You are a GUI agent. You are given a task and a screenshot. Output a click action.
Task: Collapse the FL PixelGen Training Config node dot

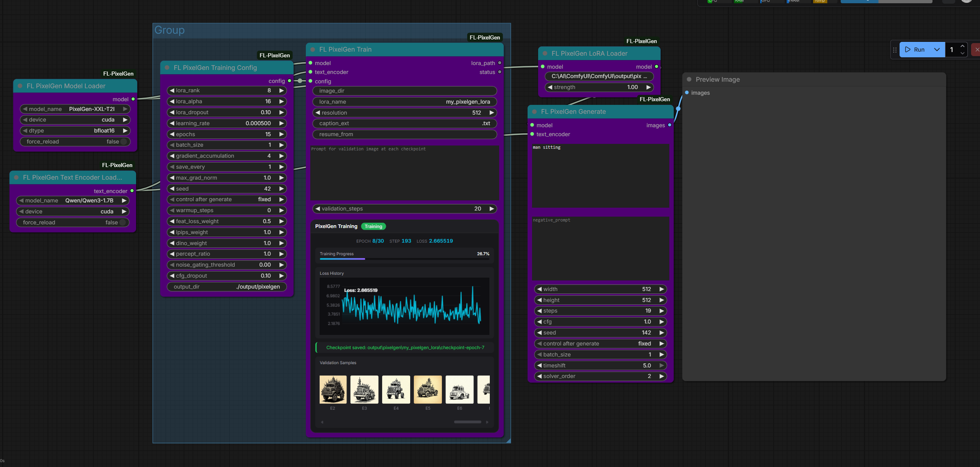coord(167,68)
